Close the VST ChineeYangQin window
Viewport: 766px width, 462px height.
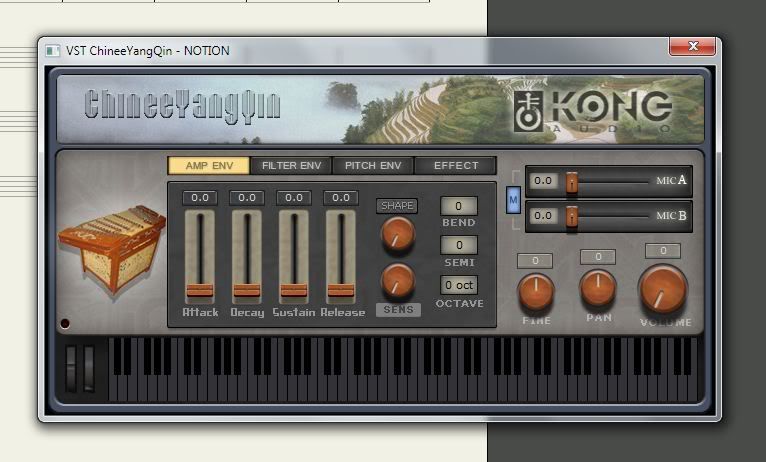point(692,46)
